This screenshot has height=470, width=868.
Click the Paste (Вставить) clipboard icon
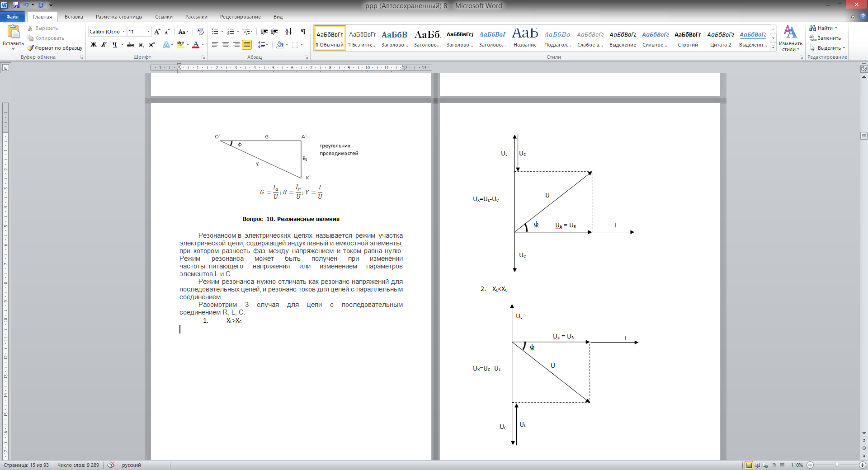click(x=13, y=32)
